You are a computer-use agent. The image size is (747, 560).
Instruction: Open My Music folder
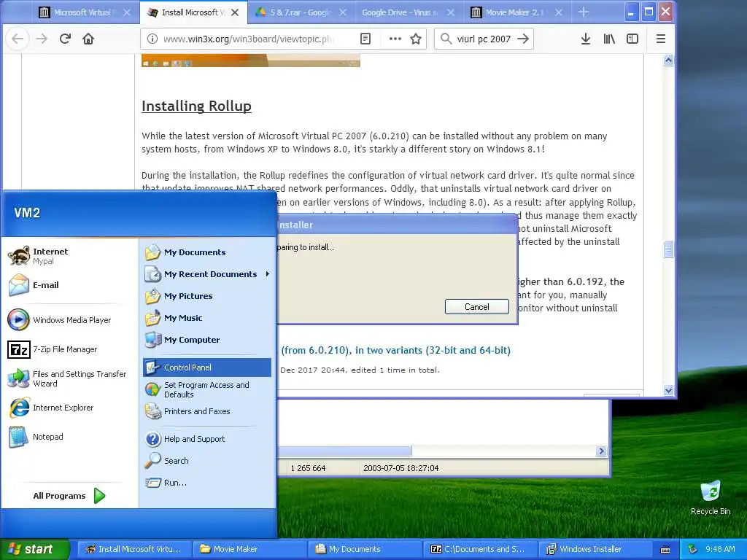206,318
